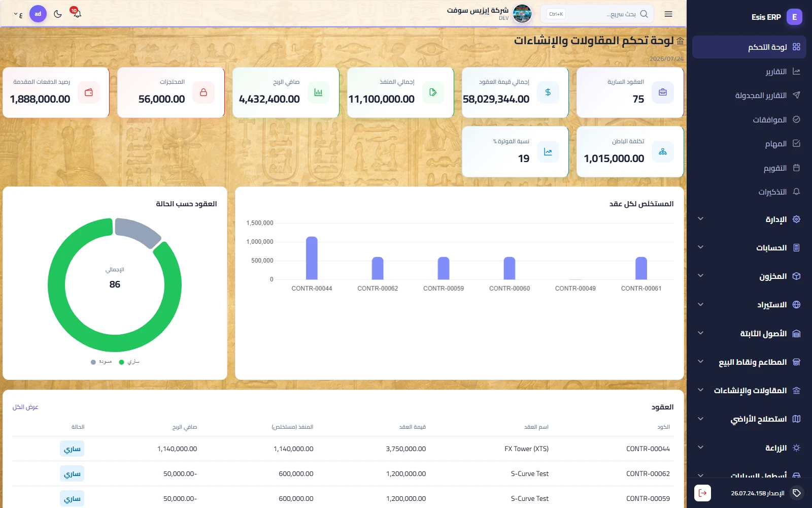Click the المطاعم ونقاط البيع icon
The height and width of the screenshot is (508, 812).
click(x=796, y=362)
